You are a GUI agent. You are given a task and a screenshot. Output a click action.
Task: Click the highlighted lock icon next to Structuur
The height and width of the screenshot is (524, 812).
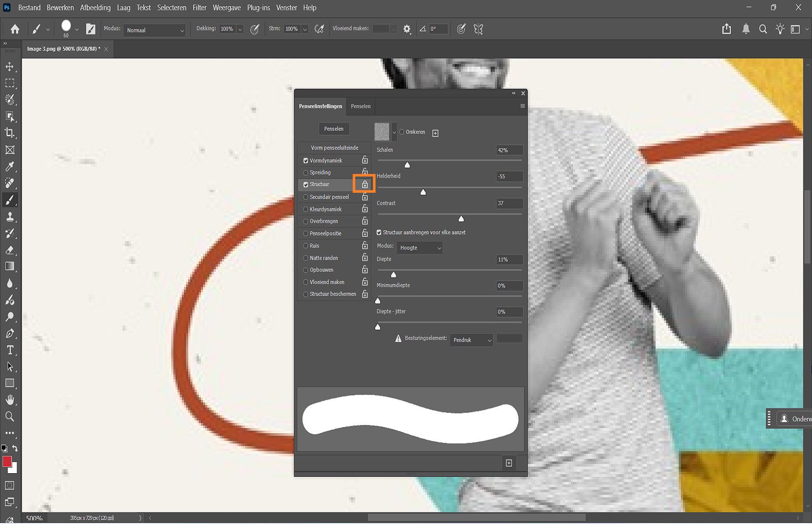pyautogui.click(x=364, y=184)
